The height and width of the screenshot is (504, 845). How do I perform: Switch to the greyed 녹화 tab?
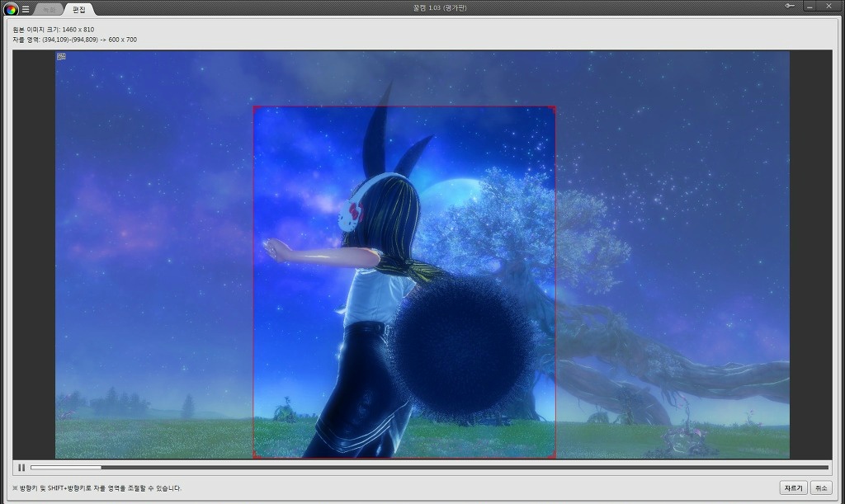click(49, 9)
